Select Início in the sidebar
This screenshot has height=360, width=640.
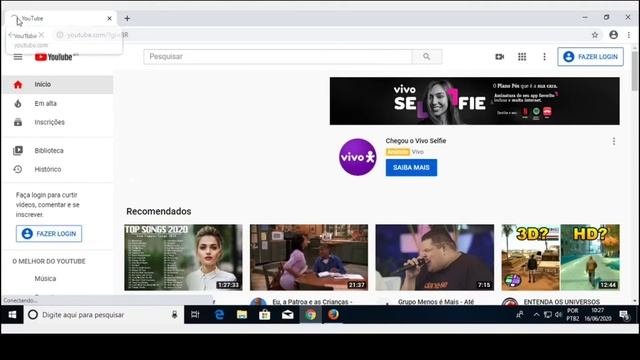(x=58, y=84)
